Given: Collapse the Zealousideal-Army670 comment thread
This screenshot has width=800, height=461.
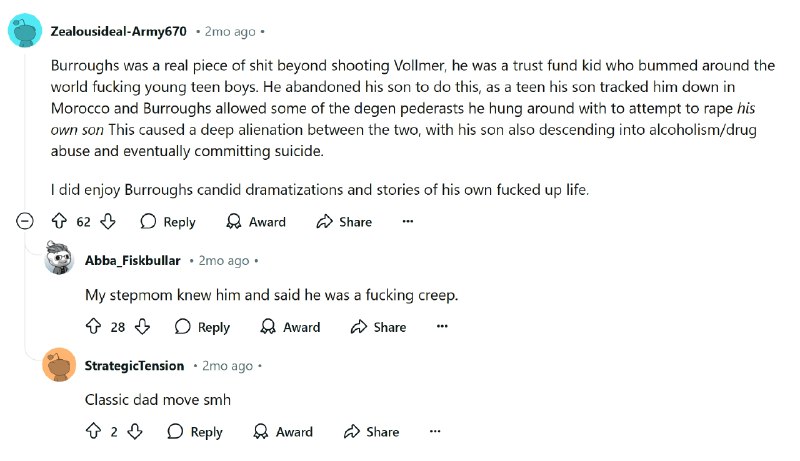Looking at the screenshot, I should 24,222.
